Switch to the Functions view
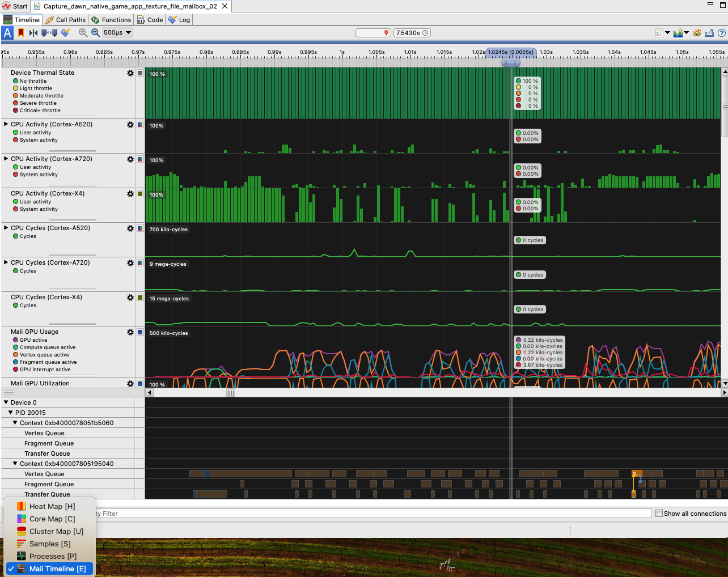The height and width of the screenshot is (577, 728). click(111, 19)
